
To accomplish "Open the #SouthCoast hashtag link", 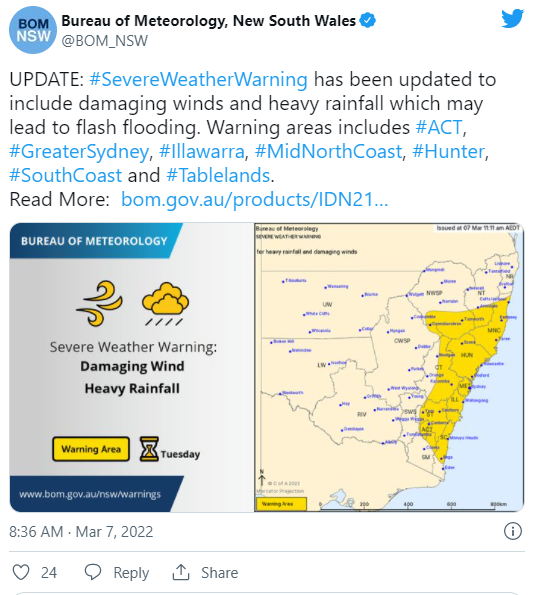I will (66, 175).
